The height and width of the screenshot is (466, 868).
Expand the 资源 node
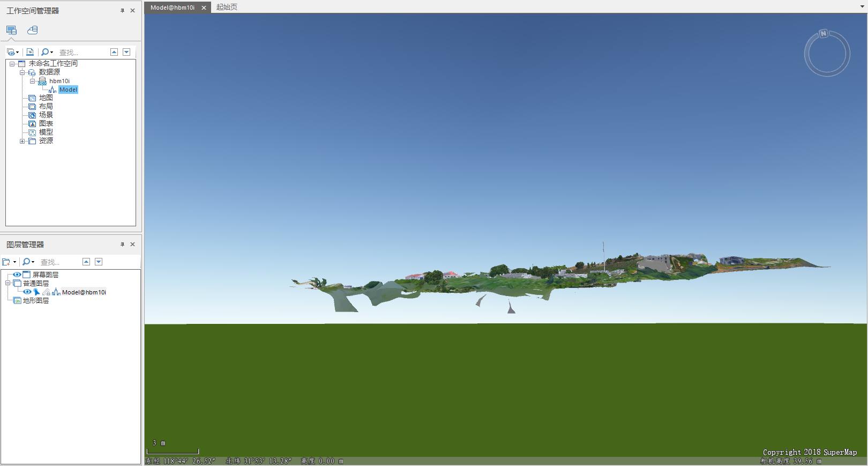tap(22, 141)
